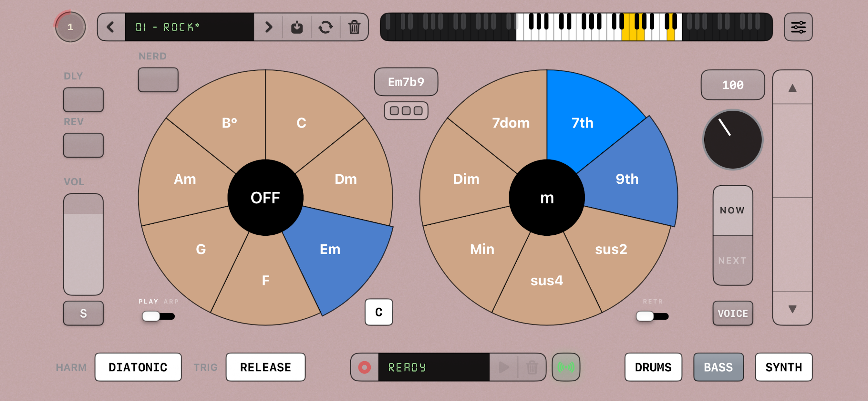Image resolution: width=868 pixels, height=401 pixels.
Task: Toggle the S solo button
Action: (x=83, y=314)
